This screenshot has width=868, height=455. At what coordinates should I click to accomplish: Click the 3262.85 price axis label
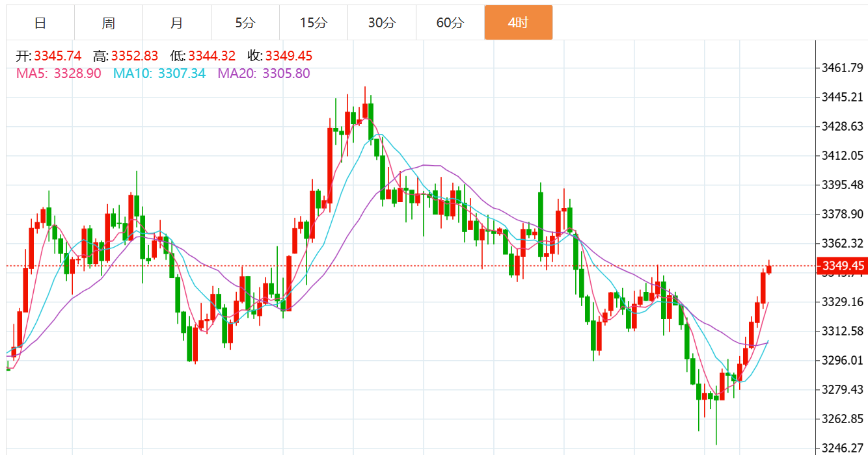(843, 418)
